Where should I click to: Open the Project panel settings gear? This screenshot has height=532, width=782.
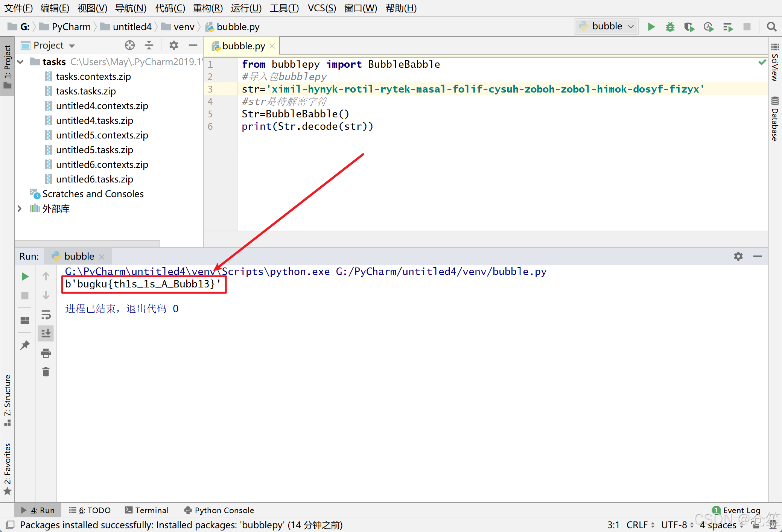173,46
